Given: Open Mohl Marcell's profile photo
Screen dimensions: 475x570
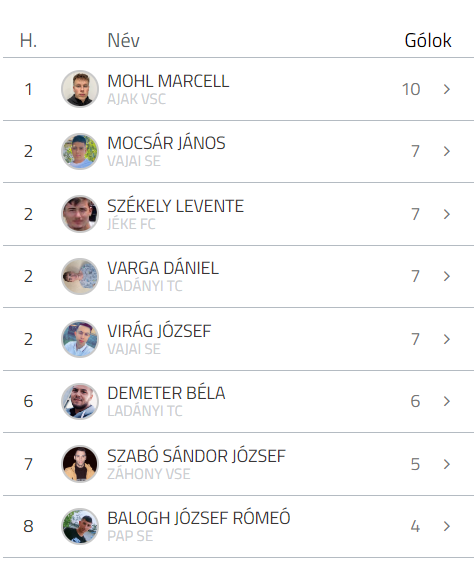Looking at the screenshot, I should point(80,89).
